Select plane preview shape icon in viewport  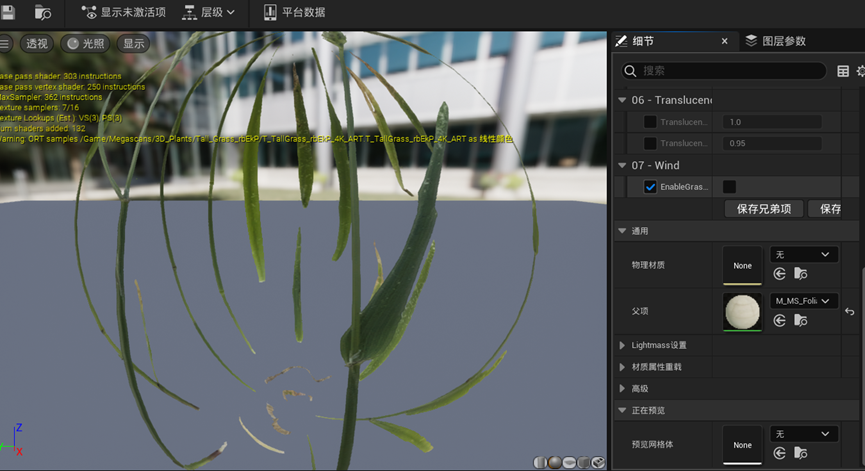(x=569, y=462)
